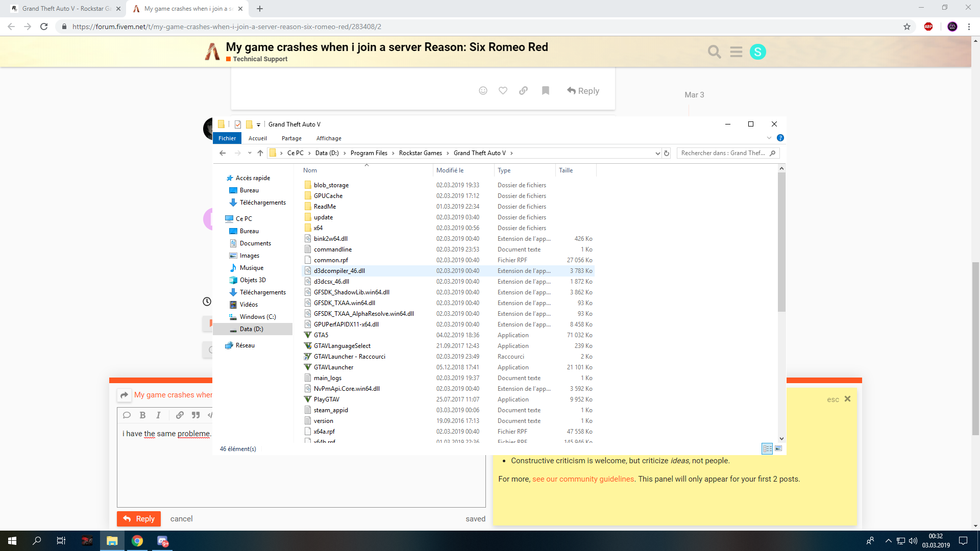Click the orange Reply submit button
This screenshot has width=980, height=551.
[139, 518]
